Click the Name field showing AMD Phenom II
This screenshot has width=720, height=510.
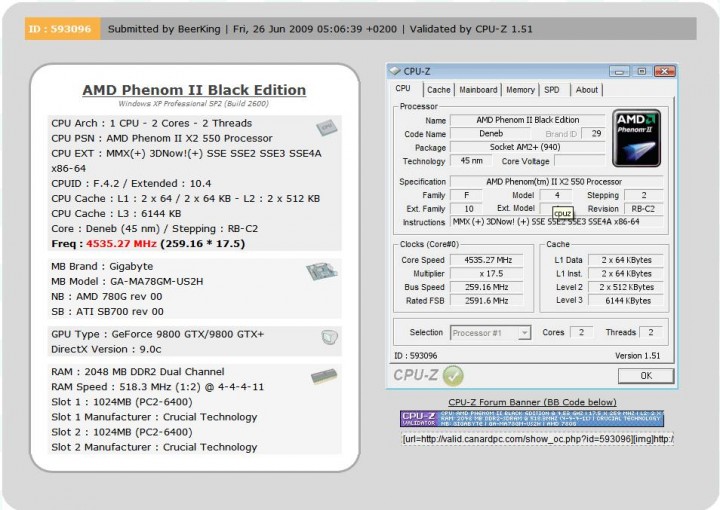point(528,120)
